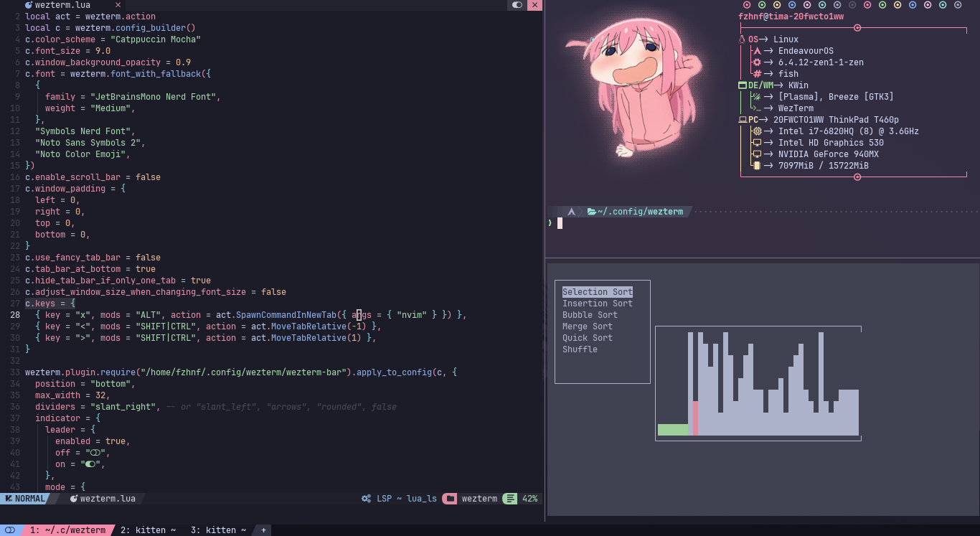Click the max_width = 32 line
This screenshot has height=536, width=980.
[72, 395]
